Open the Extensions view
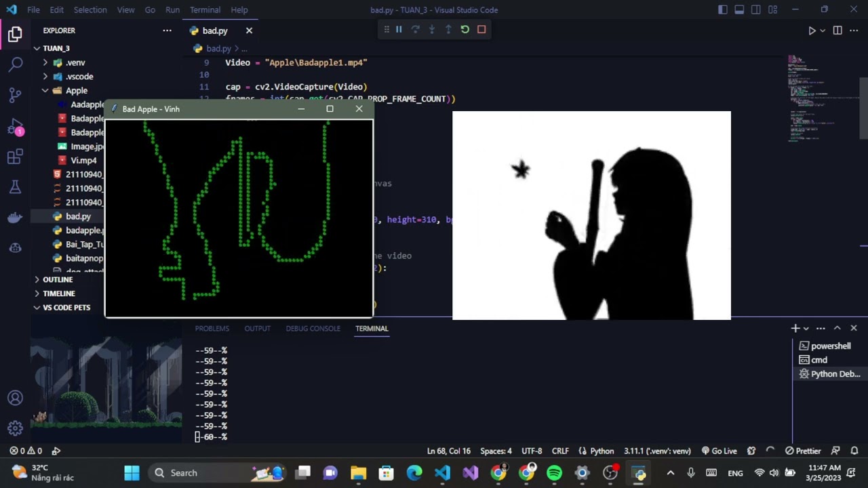 point(15,157)
